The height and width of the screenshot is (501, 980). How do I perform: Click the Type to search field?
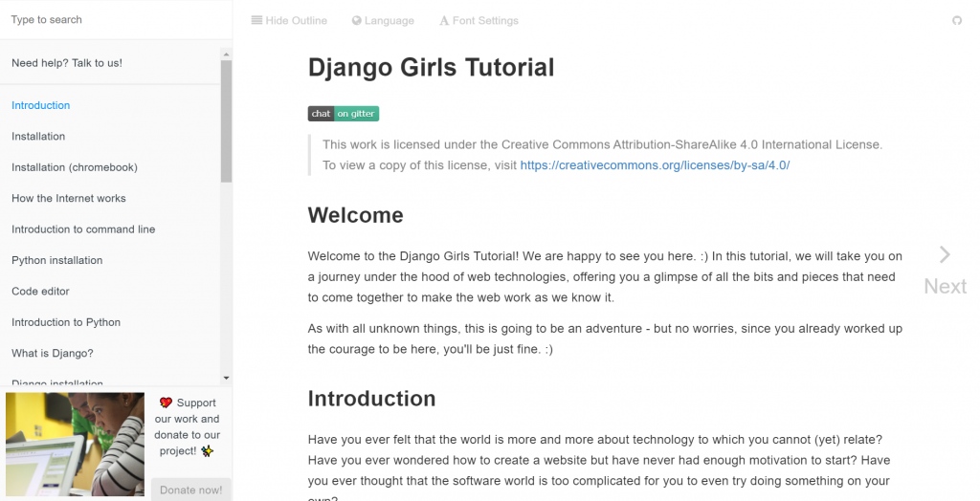click(x=116, y=20)
